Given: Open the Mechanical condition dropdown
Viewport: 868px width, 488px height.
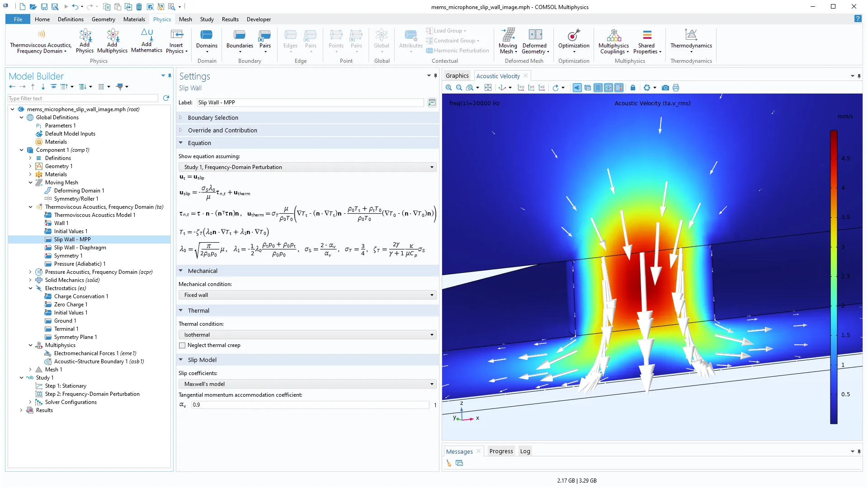Looking at the screenshot, I should click(307, 295).
